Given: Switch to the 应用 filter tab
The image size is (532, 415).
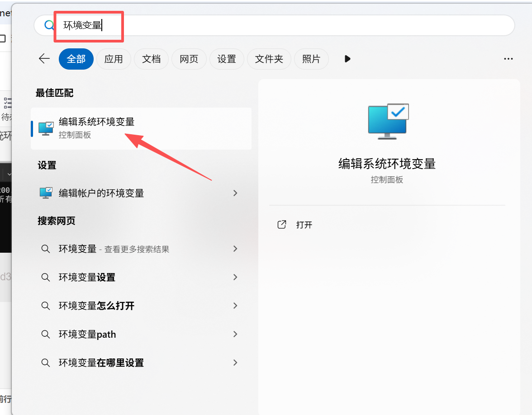Looking at the screenshot, I should [114, 59].
